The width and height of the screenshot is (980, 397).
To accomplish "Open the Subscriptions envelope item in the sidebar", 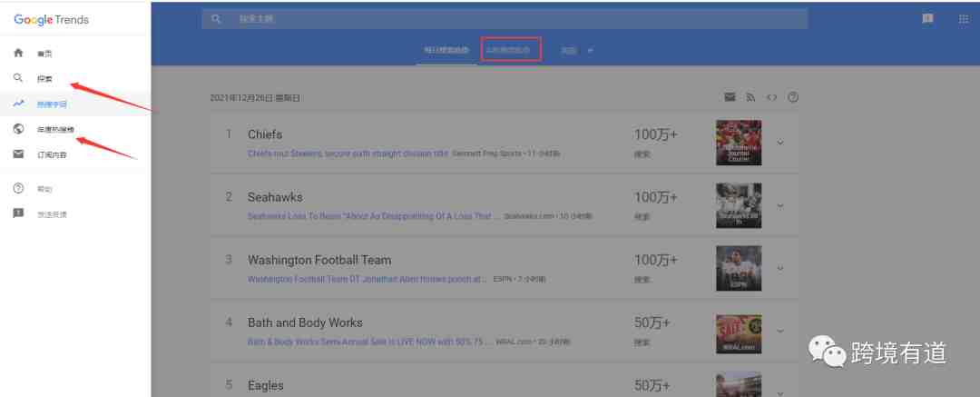I will [75, 154].
